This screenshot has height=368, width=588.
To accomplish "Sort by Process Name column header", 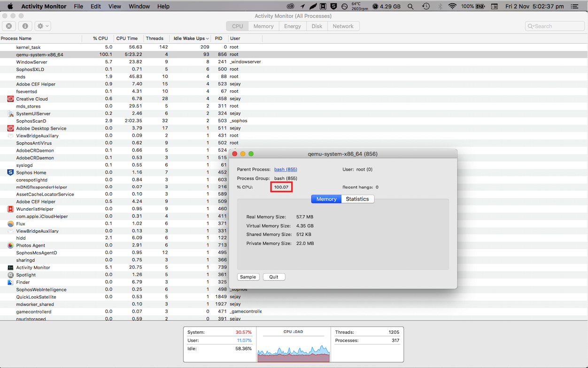I will pyautogui.click(x=41, y=39).
